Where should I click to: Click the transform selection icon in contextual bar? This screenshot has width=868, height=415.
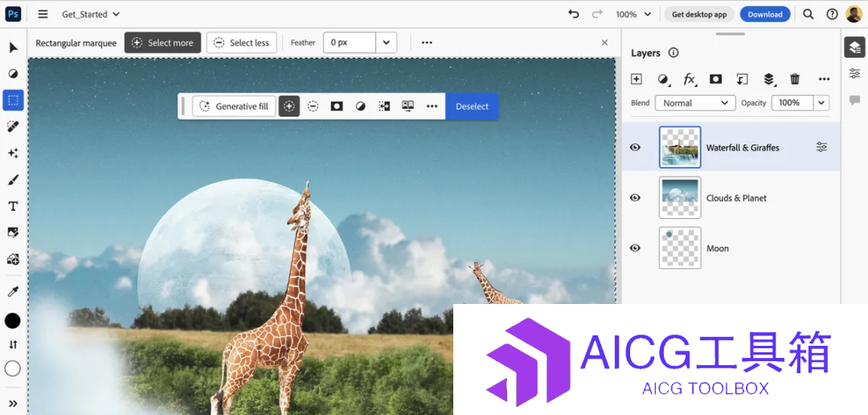[384, 106]
